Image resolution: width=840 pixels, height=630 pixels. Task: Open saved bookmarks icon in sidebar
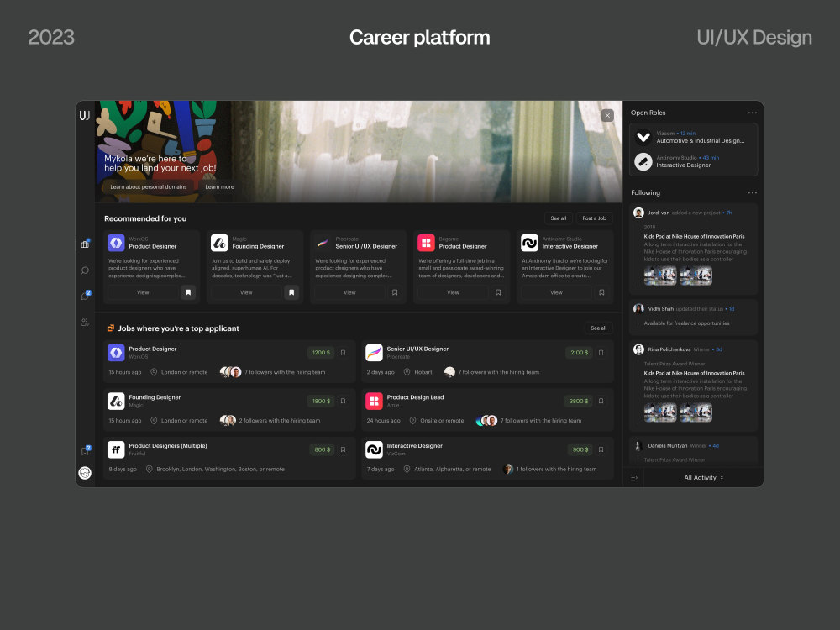tap(85, 450)
